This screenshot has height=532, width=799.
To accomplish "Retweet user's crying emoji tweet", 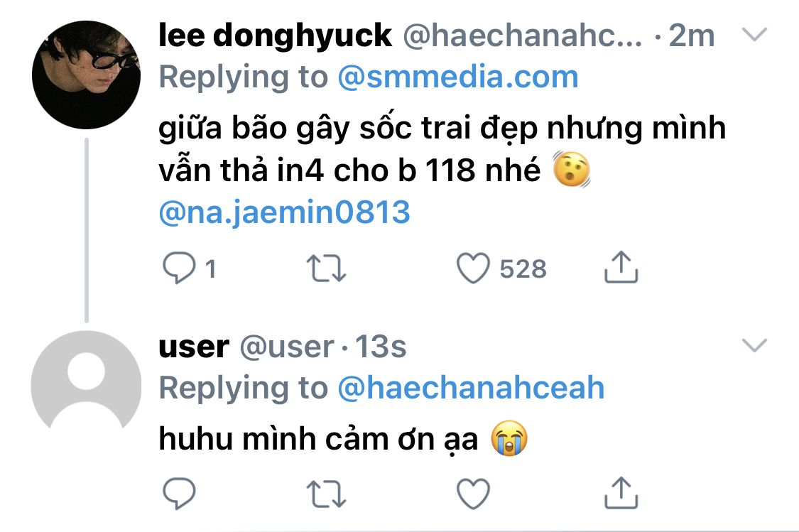I will (x=326, y=494).
